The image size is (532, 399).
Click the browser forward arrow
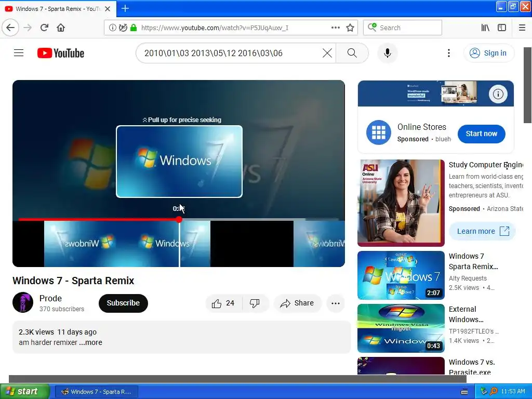[28, 28]
